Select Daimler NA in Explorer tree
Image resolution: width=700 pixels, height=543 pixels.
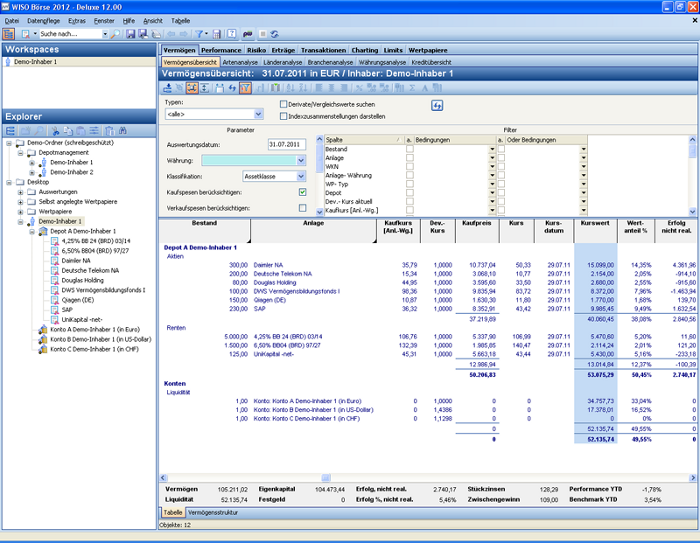coord(76,261)
